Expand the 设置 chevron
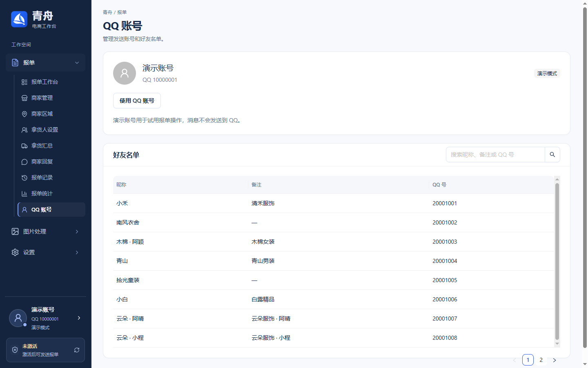Image resolution: width=588 pixels, height=368 pixels. [77, 252]
